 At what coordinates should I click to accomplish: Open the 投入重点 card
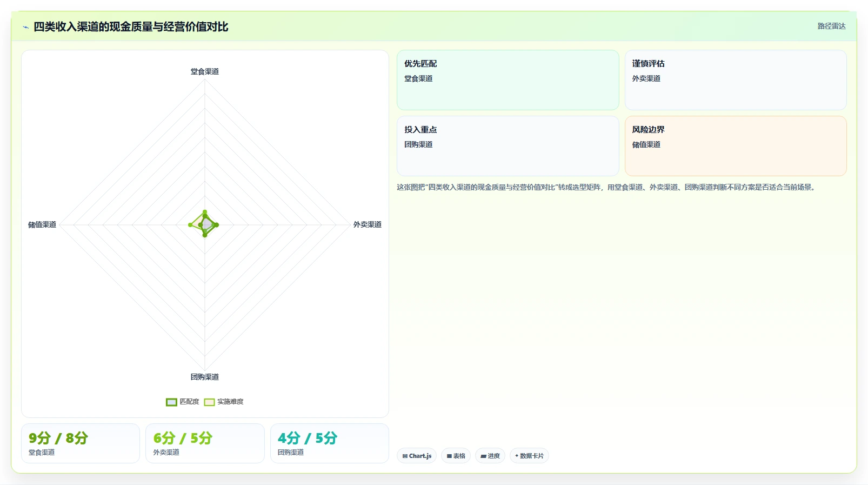coord(508,146)
